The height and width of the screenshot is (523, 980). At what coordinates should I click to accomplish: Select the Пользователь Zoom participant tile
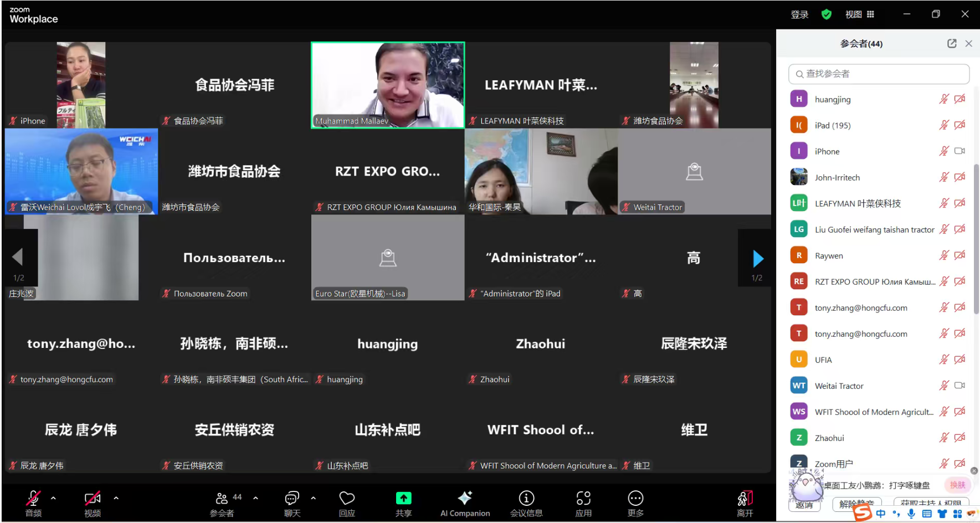tap(234, 258)
